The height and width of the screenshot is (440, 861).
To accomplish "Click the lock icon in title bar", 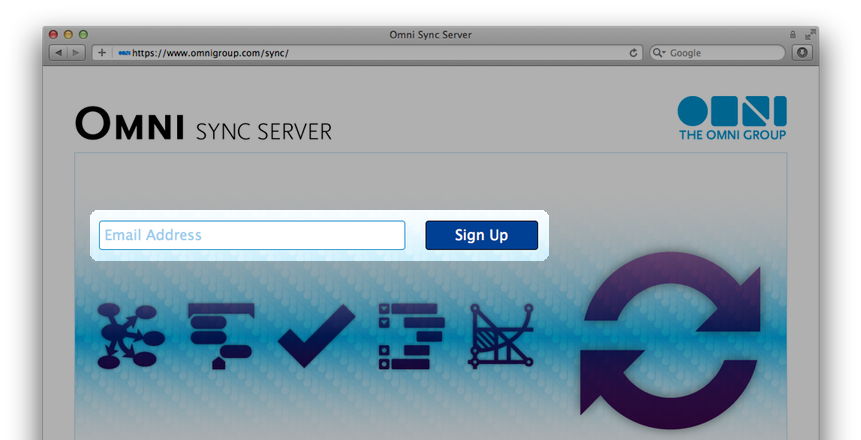I will 793,35.
